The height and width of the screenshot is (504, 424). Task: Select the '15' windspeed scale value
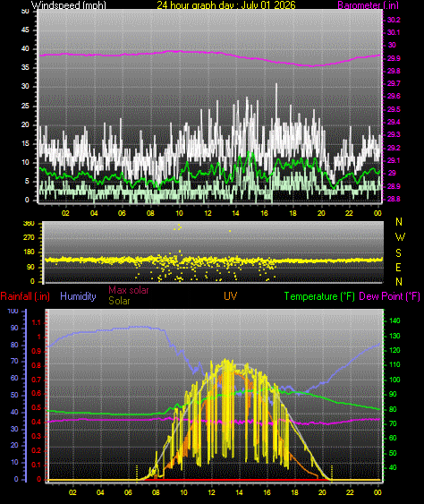(x=25, y=143)
